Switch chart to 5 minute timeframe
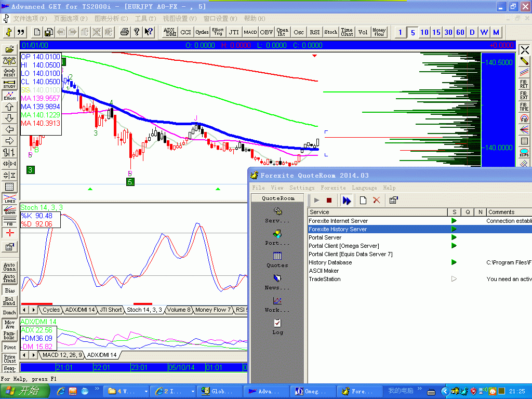This screenshot has height=399, width=532. click(x=413, y=32)
